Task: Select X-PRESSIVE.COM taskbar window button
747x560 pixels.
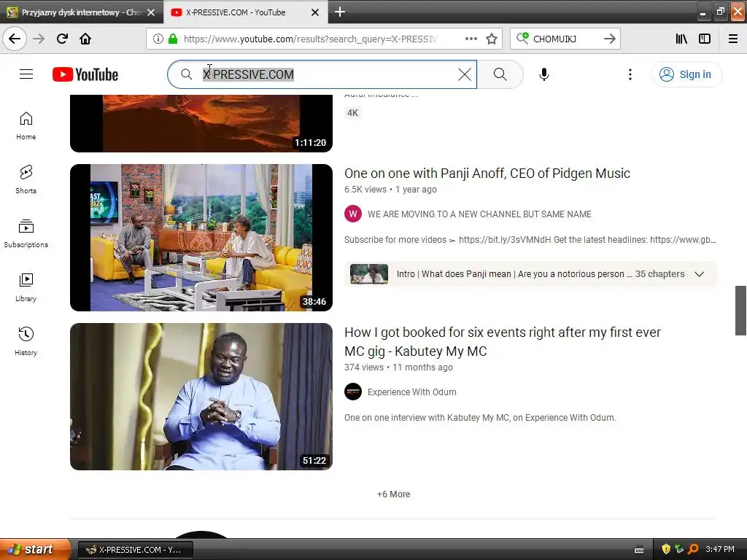Action: tap(135, 550)
